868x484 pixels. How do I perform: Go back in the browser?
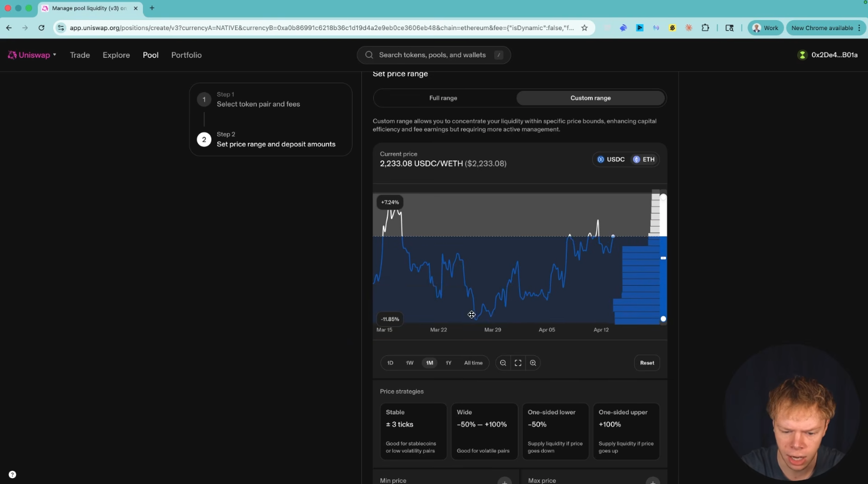pyautogui.click(x=9, y=28)
